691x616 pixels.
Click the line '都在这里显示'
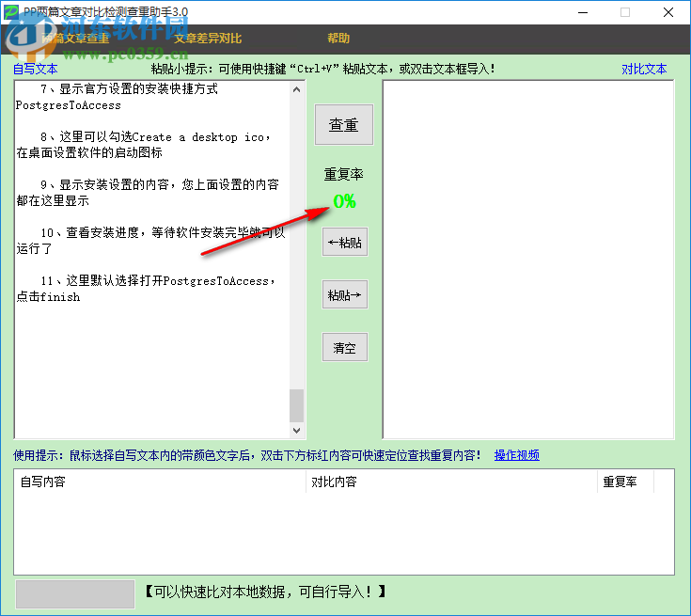pos(53,200)
